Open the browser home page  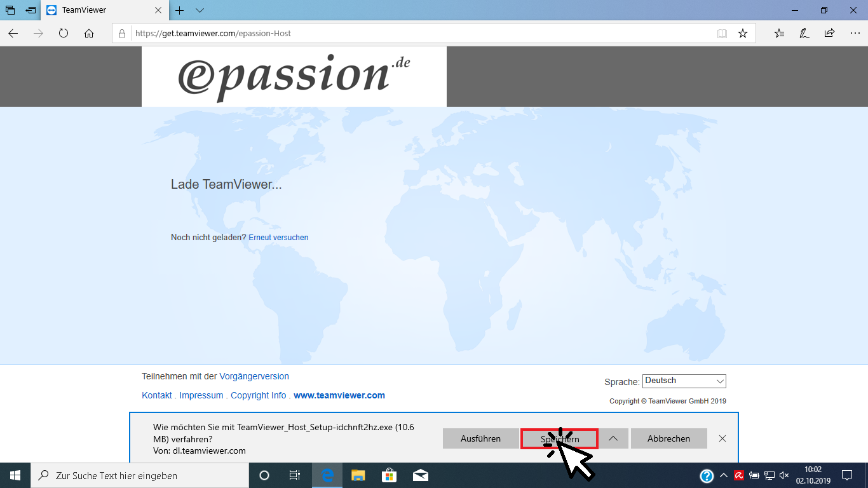pyautogui.click(x=89, y=33)
